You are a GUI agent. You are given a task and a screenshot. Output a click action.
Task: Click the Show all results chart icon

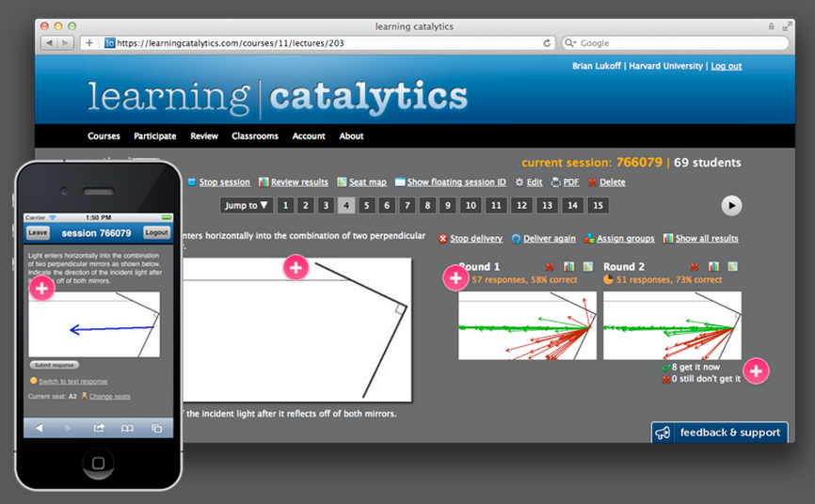pos(668,239)
